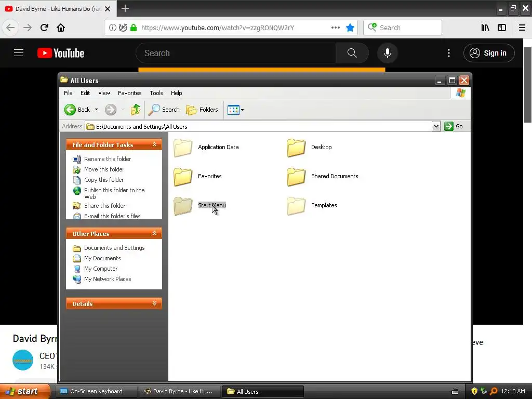Open the View menu
Screen dimensions: 532x399
(x=104, y=93)
